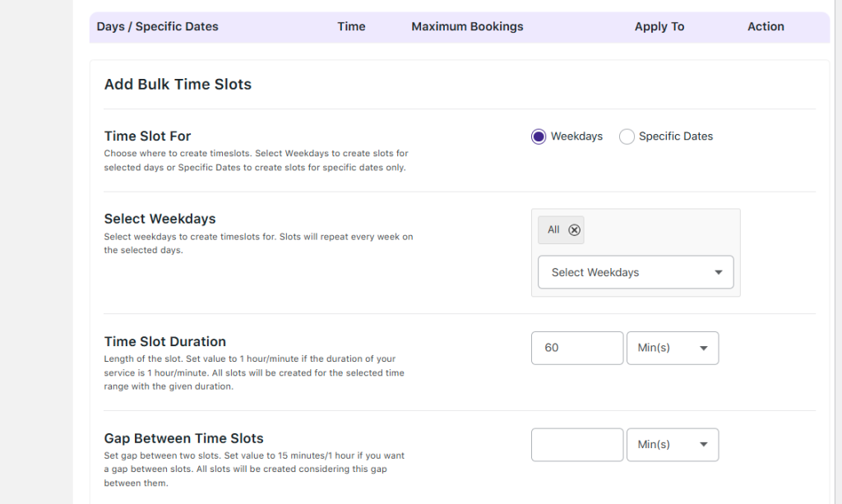Click the Time Slot For label
Screen dimensions: 842x504
pyautogui.click(x=147, y=136)
